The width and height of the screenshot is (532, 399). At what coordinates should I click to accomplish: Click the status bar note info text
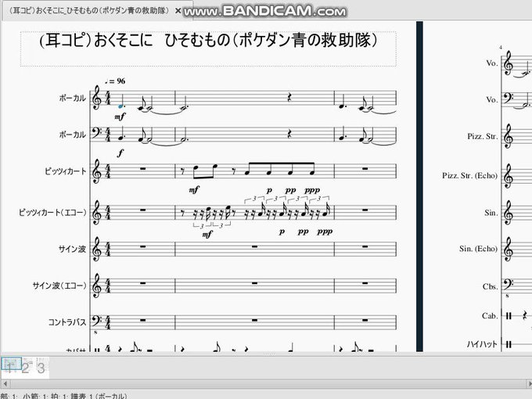point(63,397)
